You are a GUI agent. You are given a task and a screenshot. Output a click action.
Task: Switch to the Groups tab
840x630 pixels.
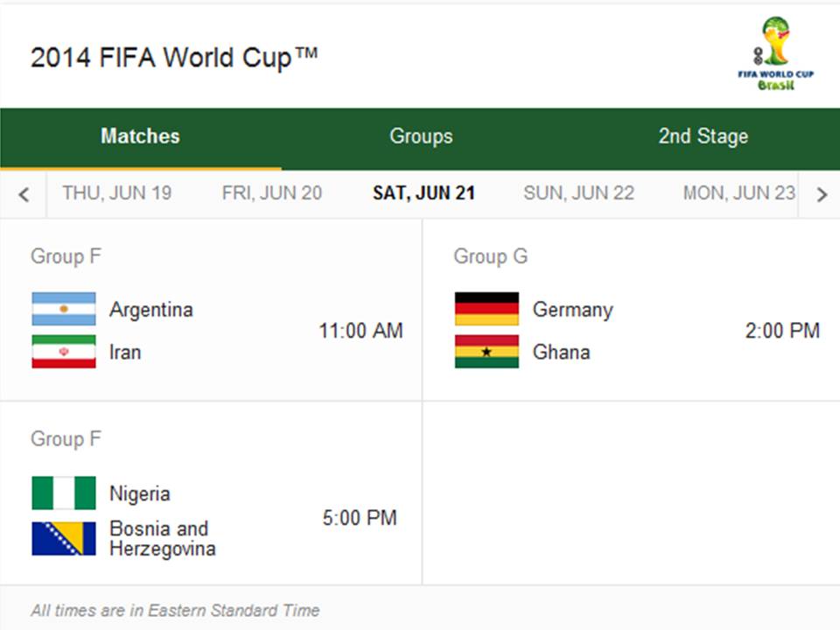point(421,136)
